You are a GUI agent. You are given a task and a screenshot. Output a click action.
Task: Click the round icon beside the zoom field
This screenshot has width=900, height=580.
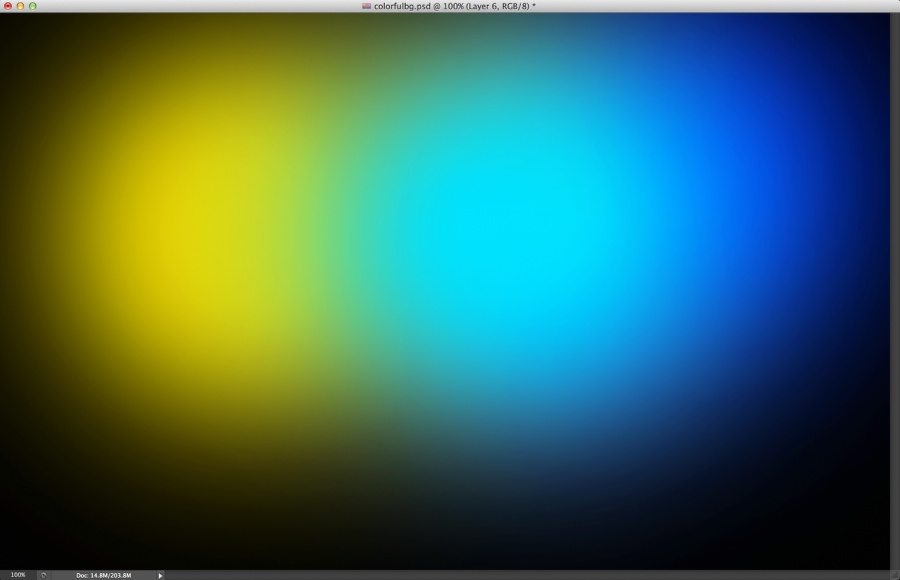44,575
